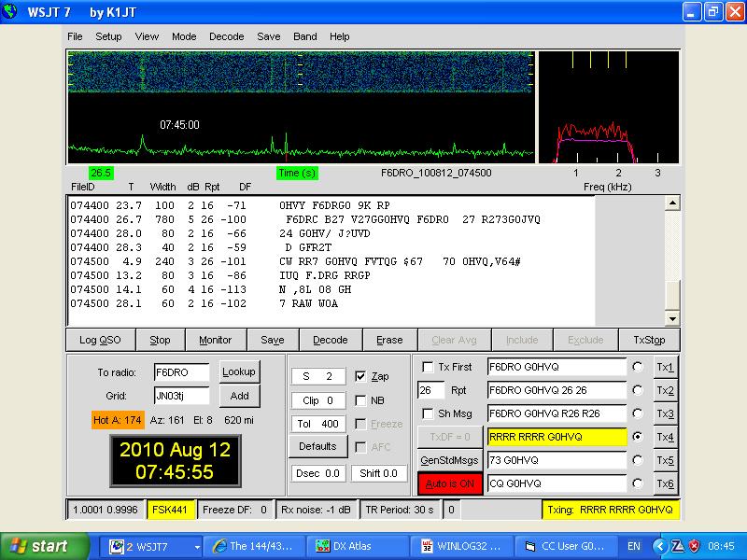Open the Band menu
The image size is (747, 560).
pyautogui.click(x=305, y=36)
